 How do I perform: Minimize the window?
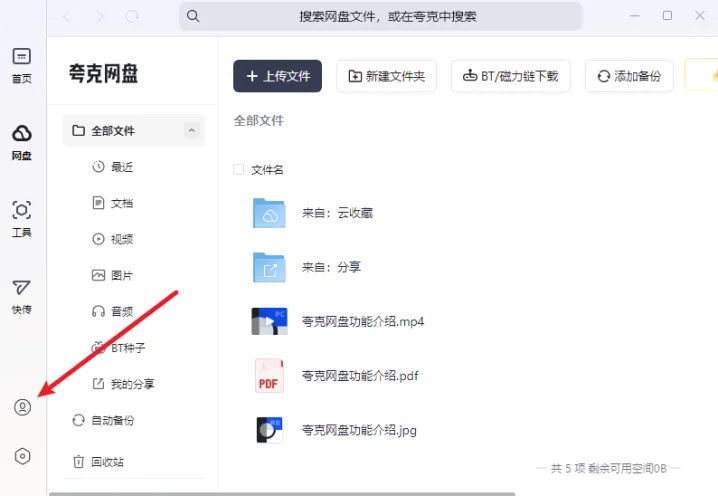(x=635, y=16)
